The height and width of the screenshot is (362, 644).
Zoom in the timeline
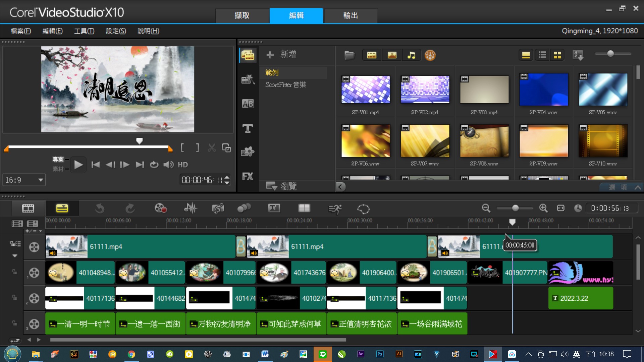tap(543, 208)
